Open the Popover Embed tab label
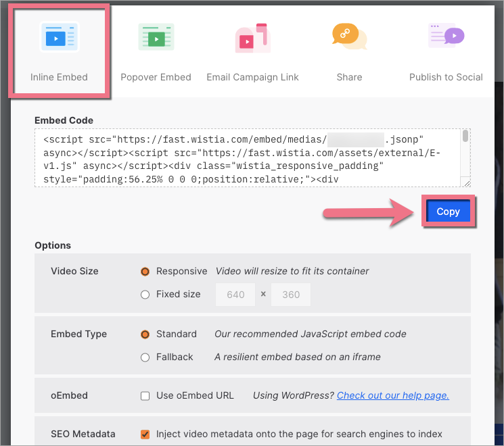 pyautogui.click(x=156, y=77)
